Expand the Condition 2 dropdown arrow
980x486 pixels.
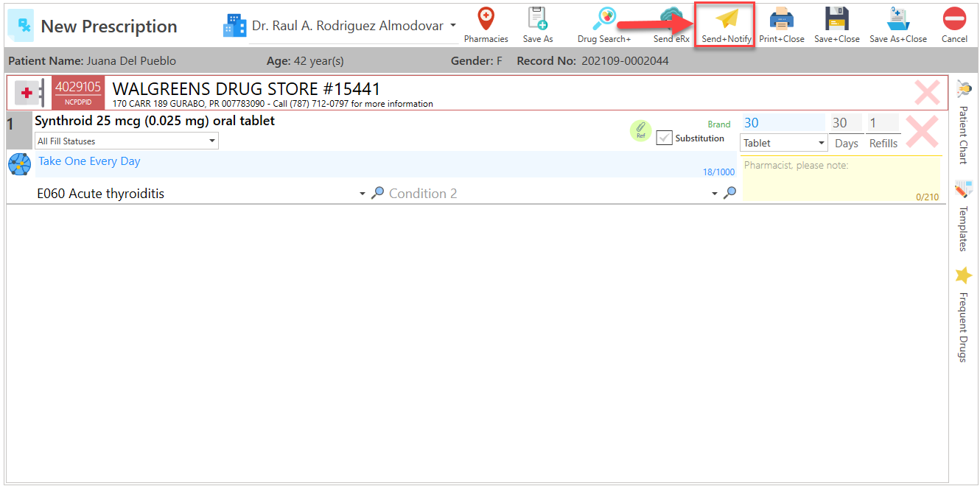coord(715,194)
